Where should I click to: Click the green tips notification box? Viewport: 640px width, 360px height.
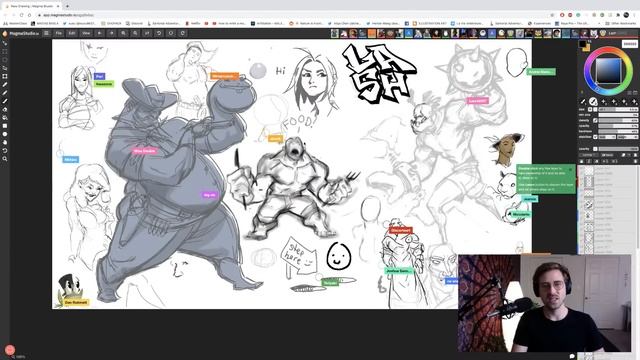click(546, 178)
